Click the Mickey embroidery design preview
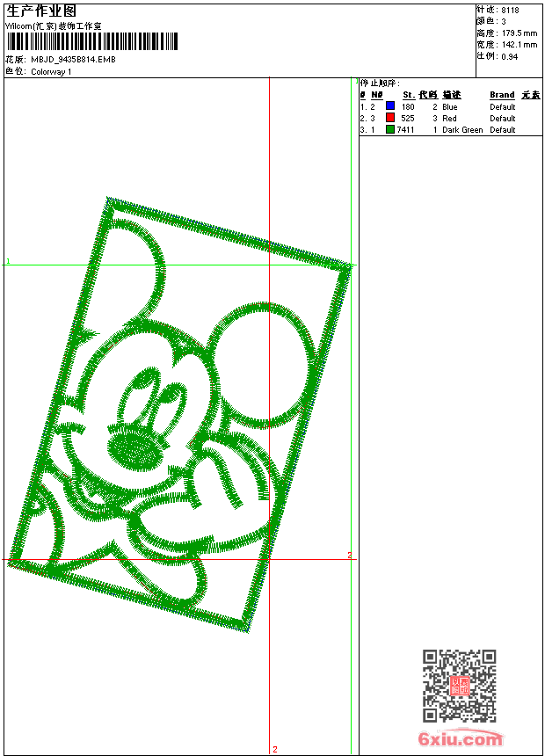 (x=179, y=414)
